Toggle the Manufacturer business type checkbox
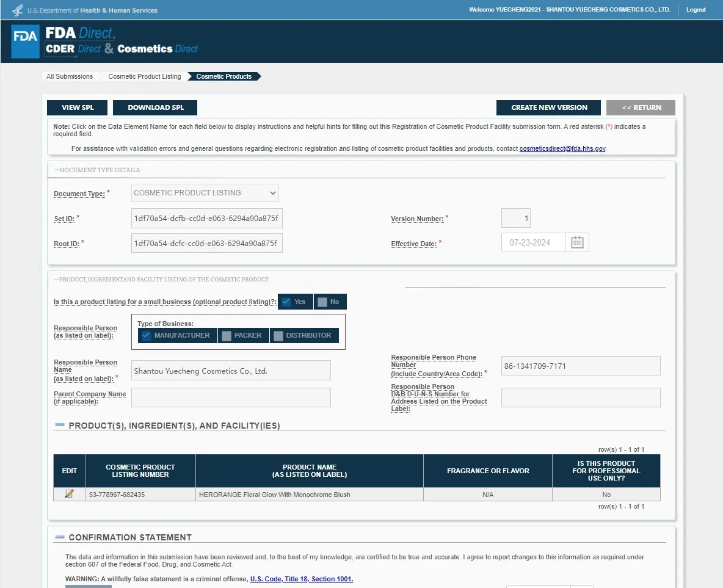This screenshot has width=723, height=588. click(x=146, y=335)
